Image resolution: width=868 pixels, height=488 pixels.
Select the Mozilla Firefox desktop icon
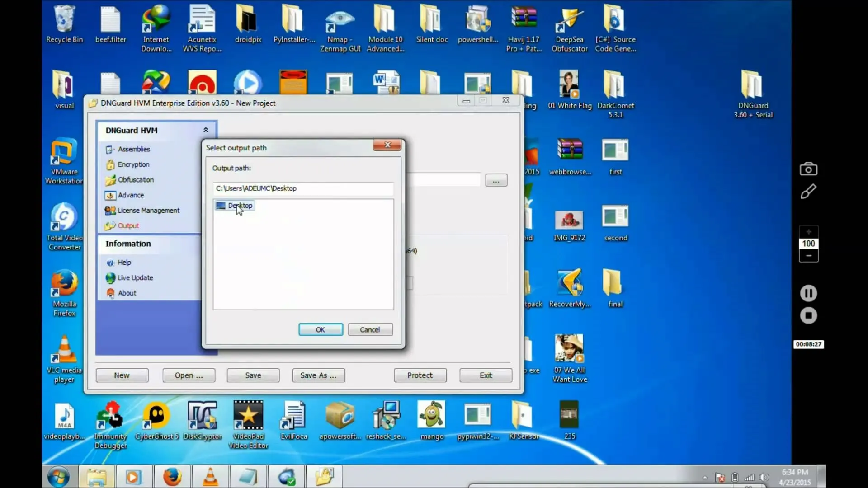point(65,294)
